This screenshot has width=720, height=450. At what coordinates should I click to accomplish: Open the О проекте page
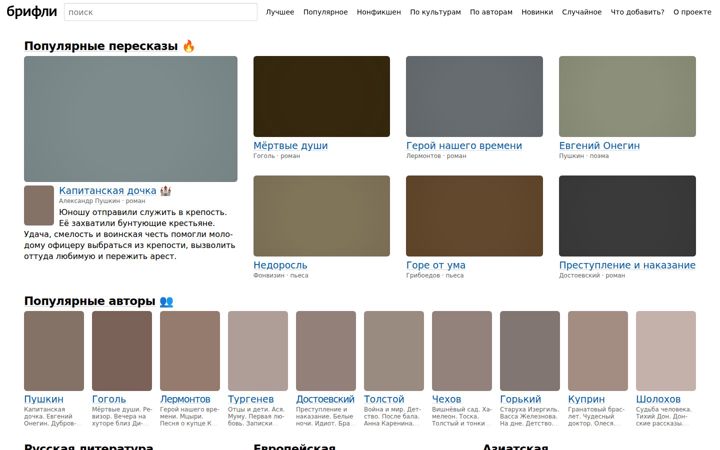692,12
